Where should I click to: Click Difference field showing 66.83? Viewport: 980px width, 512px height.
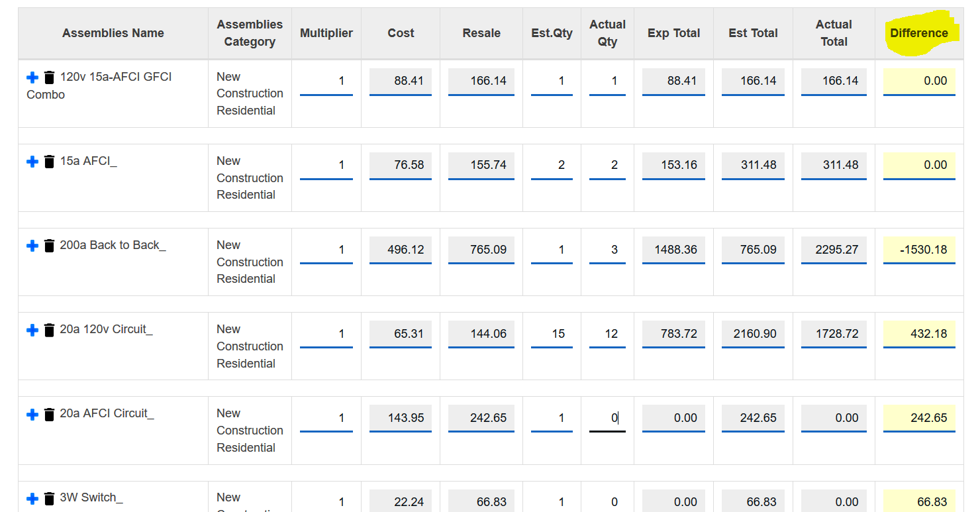tap(919, 501)
